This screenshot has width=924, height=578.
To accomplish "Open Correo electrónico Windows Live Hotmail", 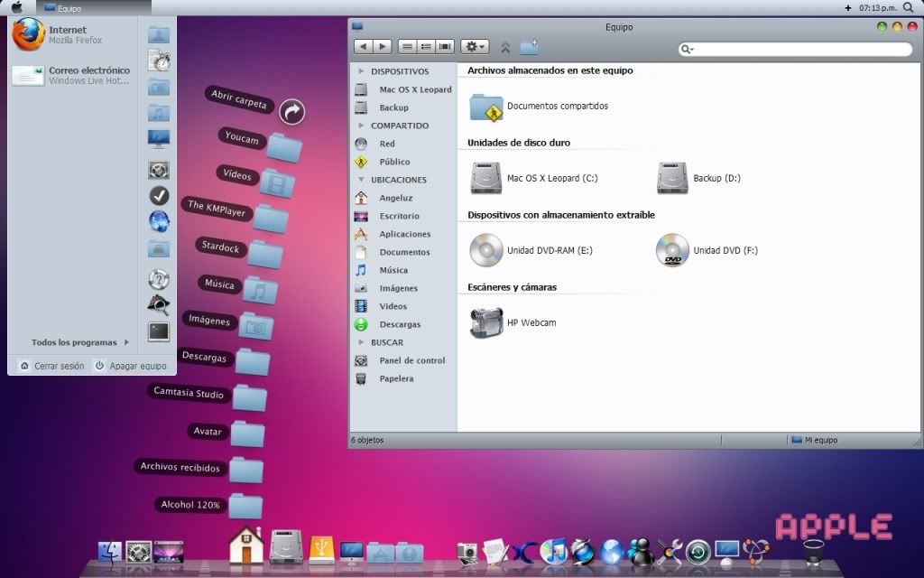I will tap(70, 75).
